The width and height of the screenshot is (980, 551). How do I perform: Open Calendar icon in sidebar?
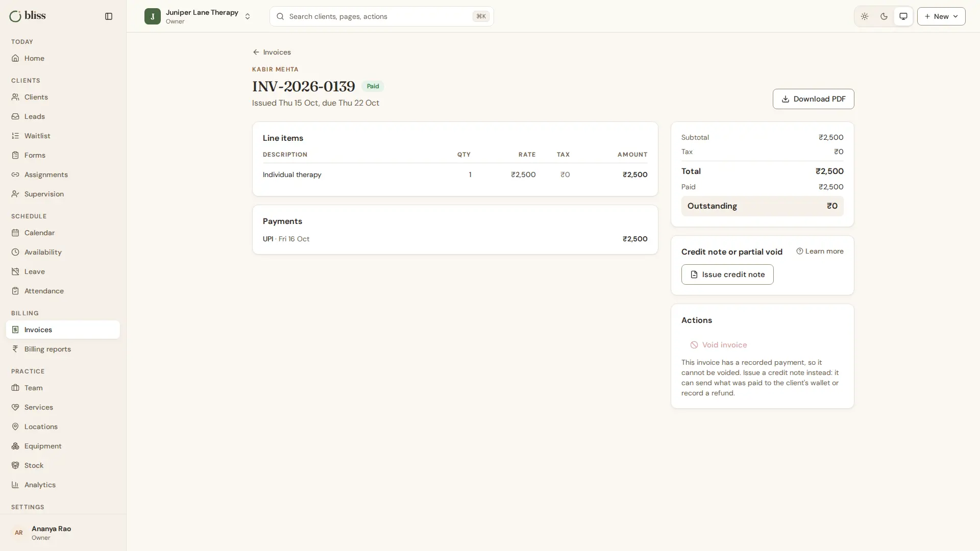point(15,233)
